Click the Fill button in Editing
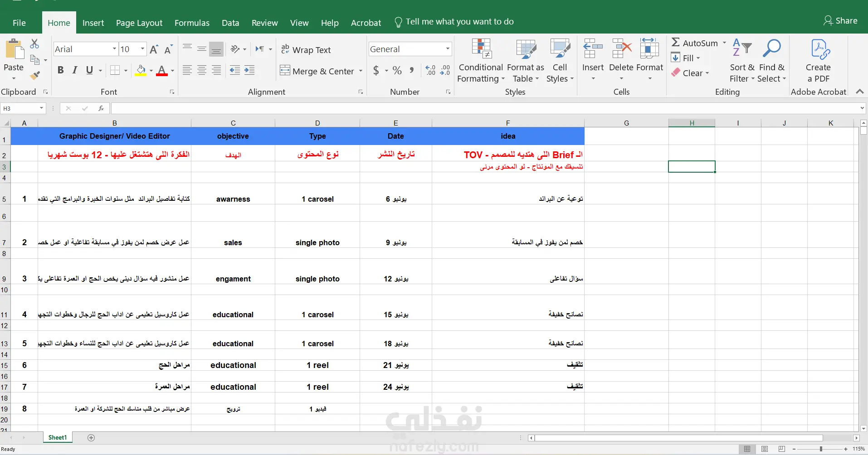868x455 pixels. 686,58
